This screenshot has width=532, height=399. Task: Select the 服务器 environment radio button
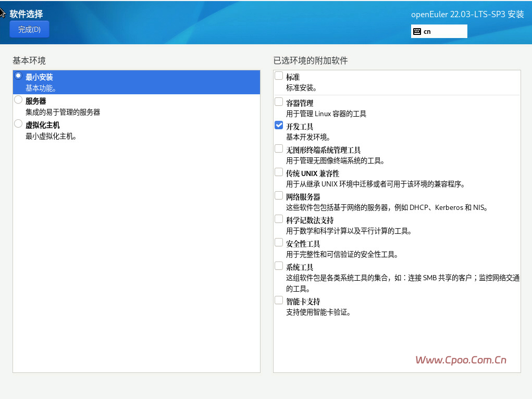[x=18, y=100]
